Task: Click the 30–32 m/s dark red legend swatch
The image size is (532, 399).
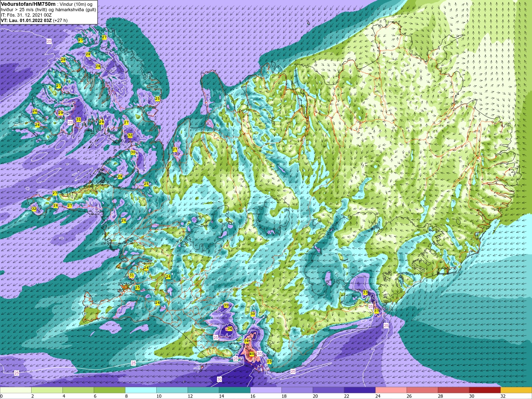Action: coord(485,390)
